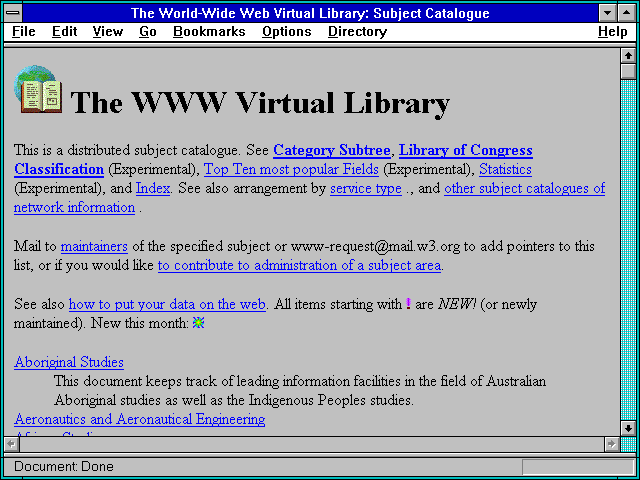Click the vertical scrollbar up arrow
The image size is (640, 480).
pos(628,56)
